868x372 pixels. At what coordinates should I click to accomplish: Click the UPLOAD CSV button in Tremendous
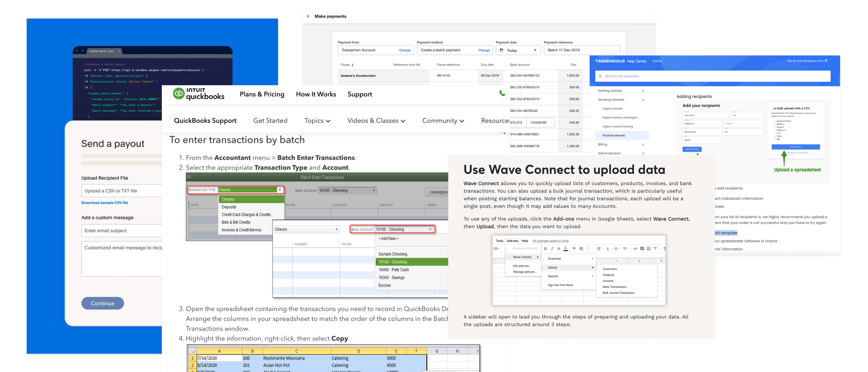click(x=795, y=147)
